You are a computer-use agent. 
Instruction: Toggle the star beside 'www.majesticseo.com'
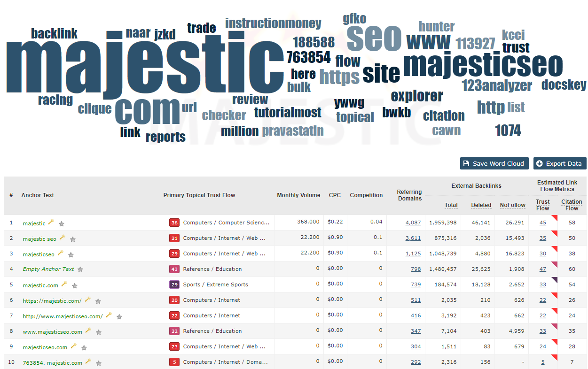pos(99,332)
